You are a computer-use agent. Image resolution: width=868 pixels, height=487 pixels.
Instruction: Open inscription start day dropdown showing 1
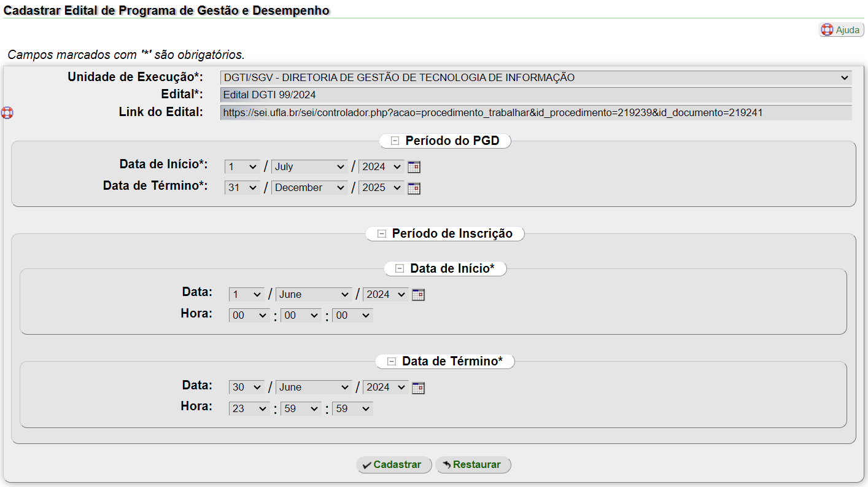[247, 294]
